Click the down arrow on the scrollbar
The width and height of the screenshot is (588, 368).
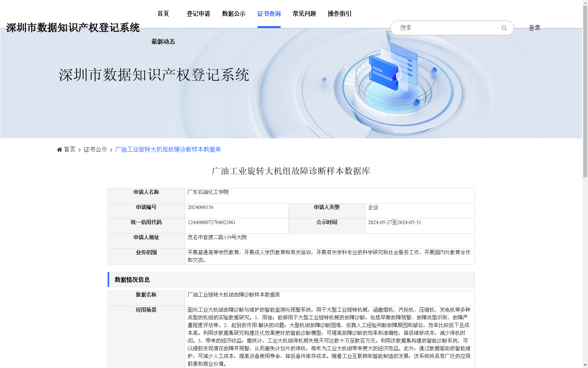[585, 365]
